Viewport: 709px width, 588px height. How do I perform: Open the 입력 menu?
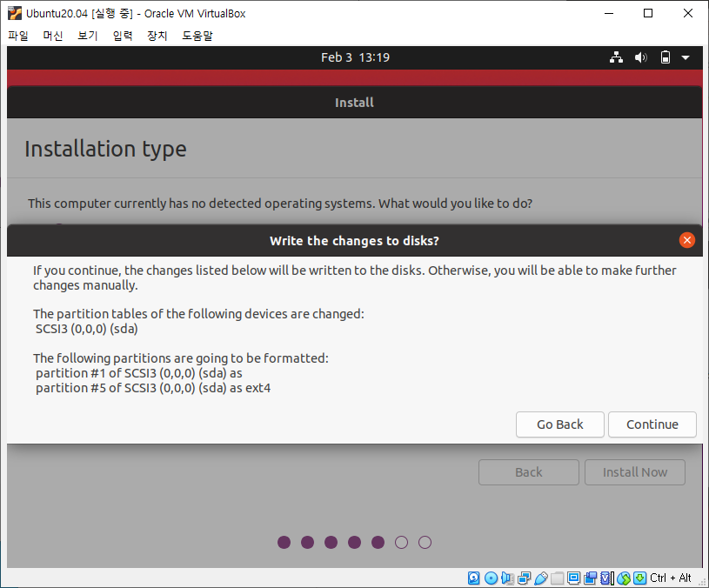pyautogui.click(x=123, y=36)
